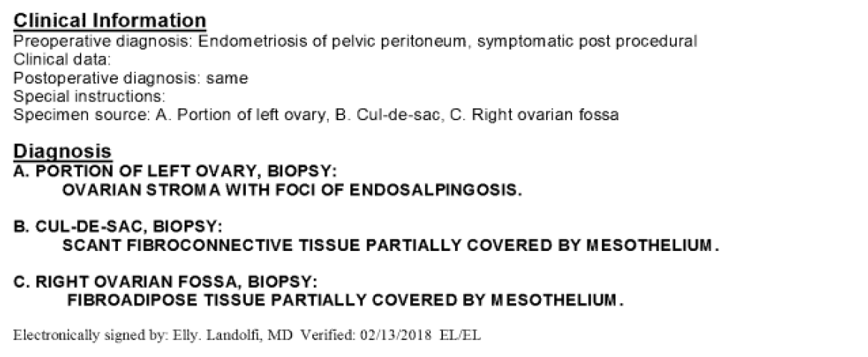Click the Clinical Information heading

(110, 20)
